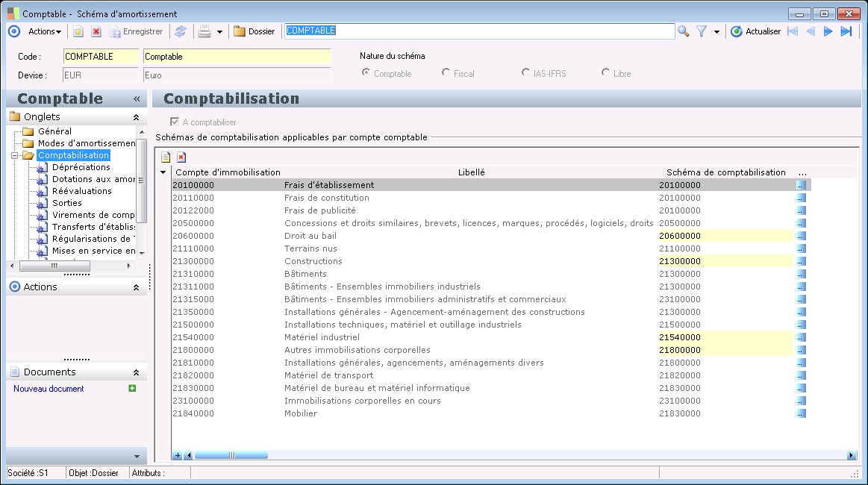Add a new row with grid icon
Viewport: 868px width, 485px height.
pyautogui.click(x=166, y=157)
